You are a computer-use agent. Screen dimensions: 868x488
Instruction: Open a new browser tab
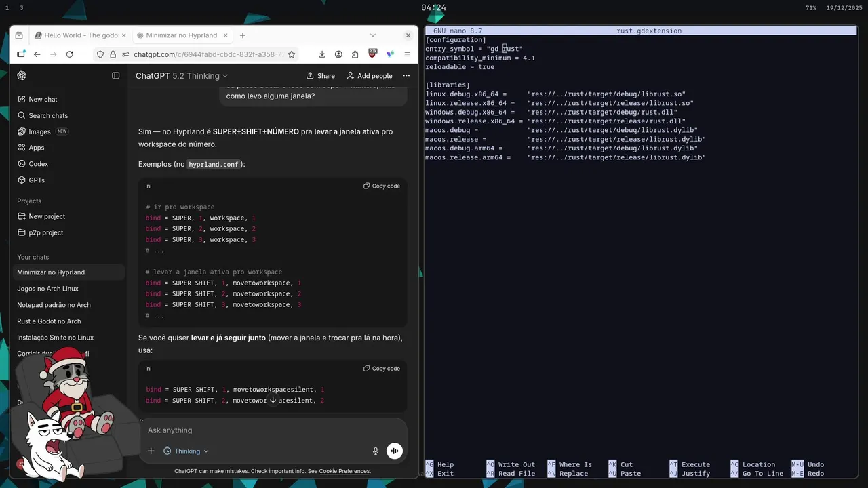click(242, 35)
